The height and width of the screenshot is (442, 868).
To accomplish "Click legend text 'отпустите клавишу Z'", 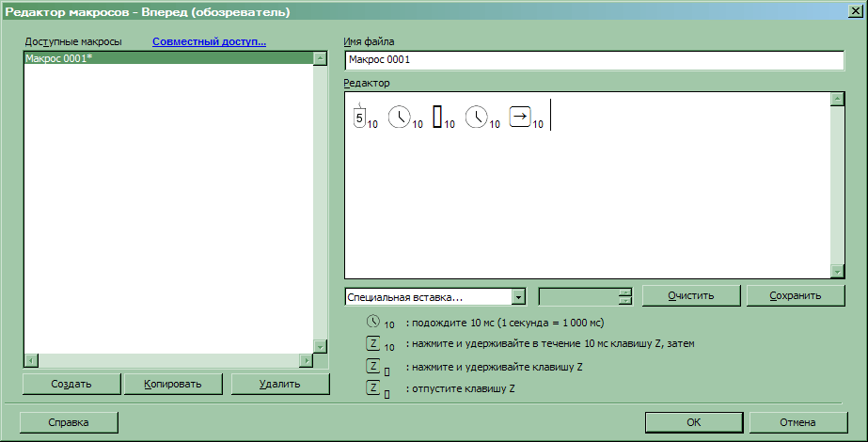I will click(464, 388).
